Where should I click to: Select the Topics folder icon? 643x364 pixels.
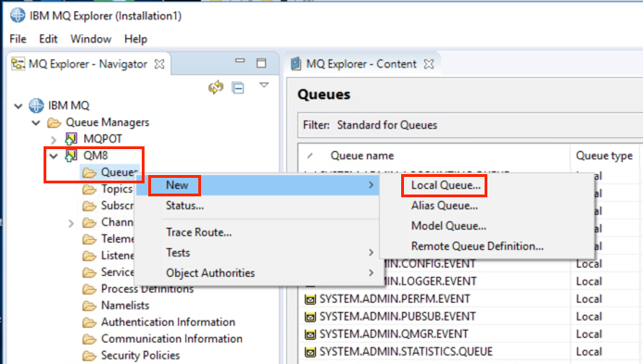click(x=89, y=189)
